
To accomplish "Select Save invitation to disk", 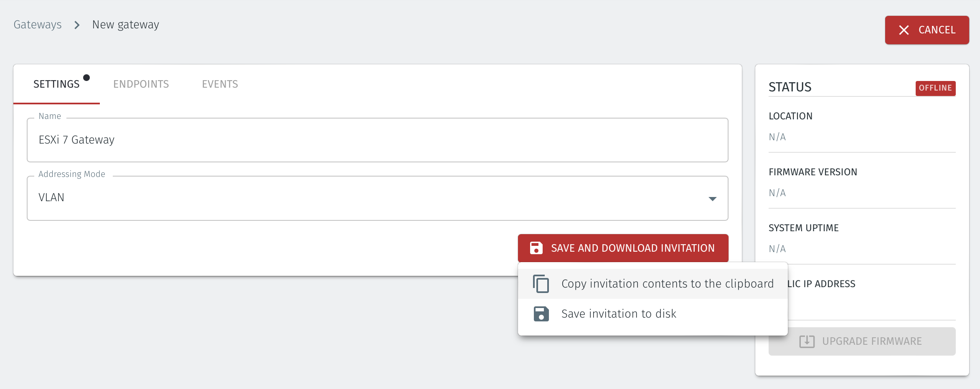I will (x=618, y=314).
